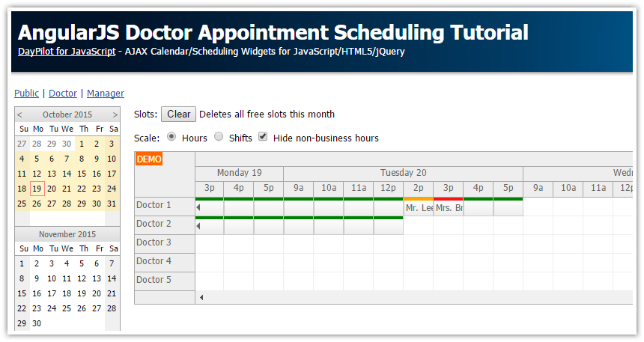The height and width of the screenshot is (342, 644).
Task: Open the Mrs. Br appointment slot
Action: 448,208
